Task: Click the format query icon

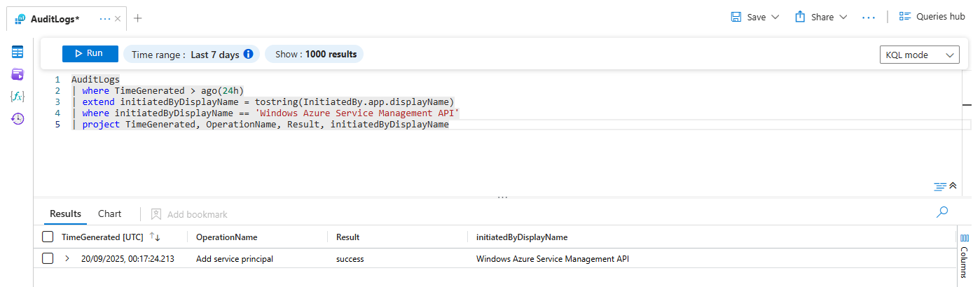Action: [940, 186]
